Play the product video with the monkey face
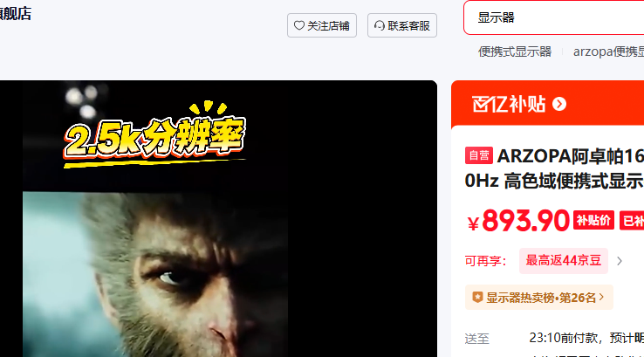The width and height of the screenshot is (644, 357). 218,218
